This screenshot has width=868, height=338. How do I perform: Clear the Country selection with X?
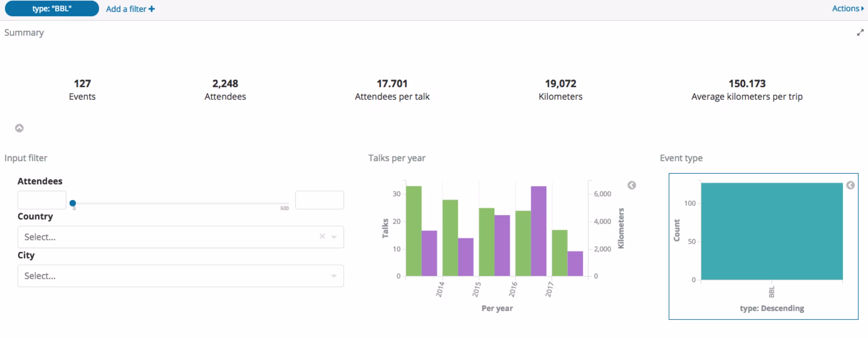pos(322,236)
